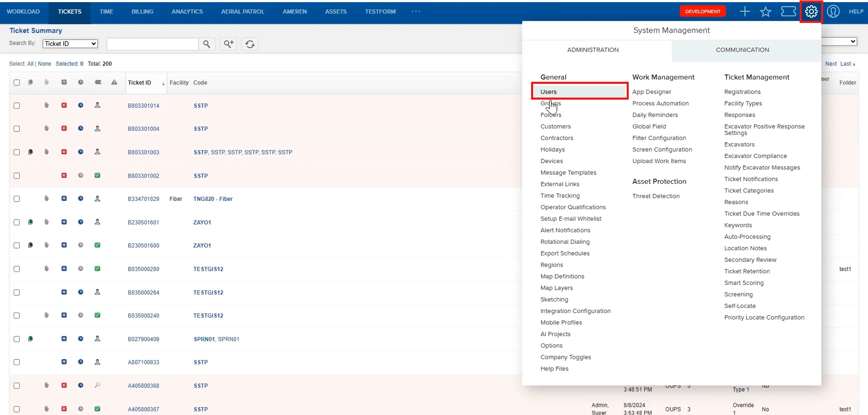Open advanced search with plus magnifier icon

point(228,44)
